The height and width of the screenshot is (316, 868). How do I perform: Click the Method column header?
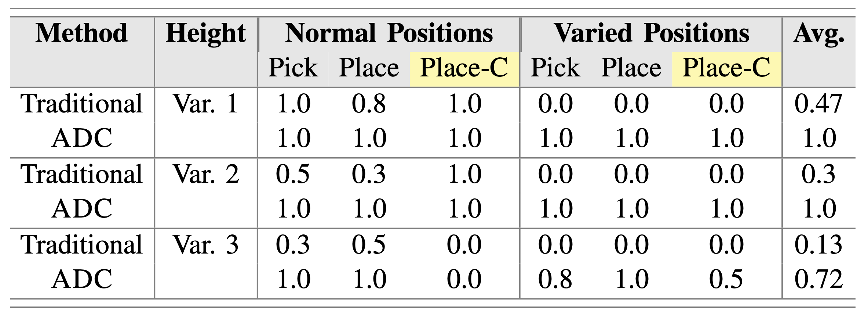click(x=81, y=33)
